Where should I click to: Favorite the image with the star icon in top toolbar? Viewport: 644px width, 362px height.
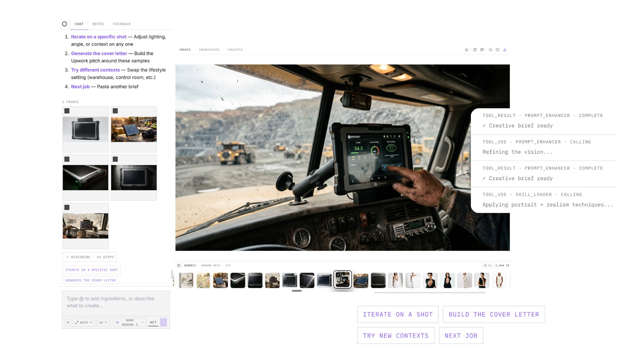[467, 50]
